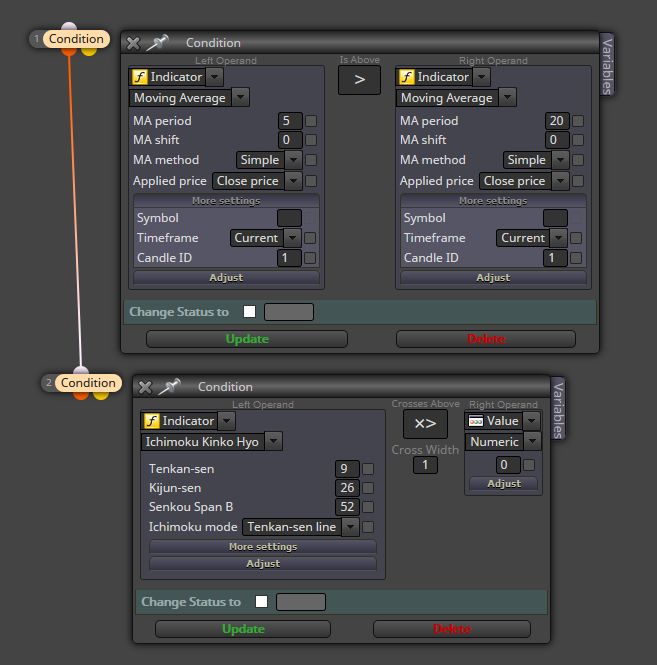Open Ichimoku Kinko Hyo indicator dropdown
657x665 pixels.
[x=274, y=441]
